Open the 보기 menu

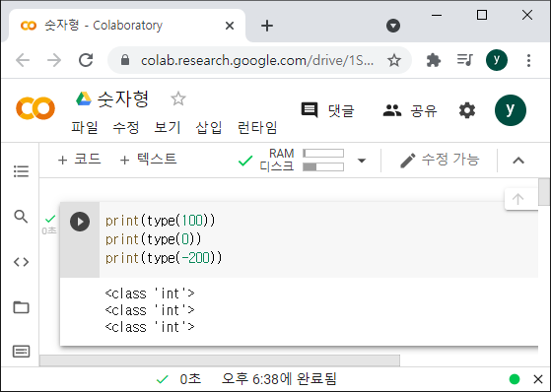[168, 127]
